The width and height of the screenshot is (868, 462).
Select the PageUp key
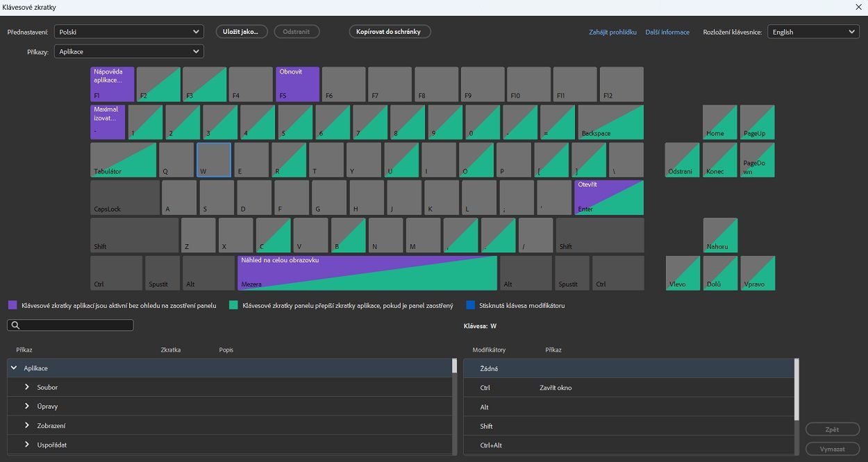click(x=758, y=122)
